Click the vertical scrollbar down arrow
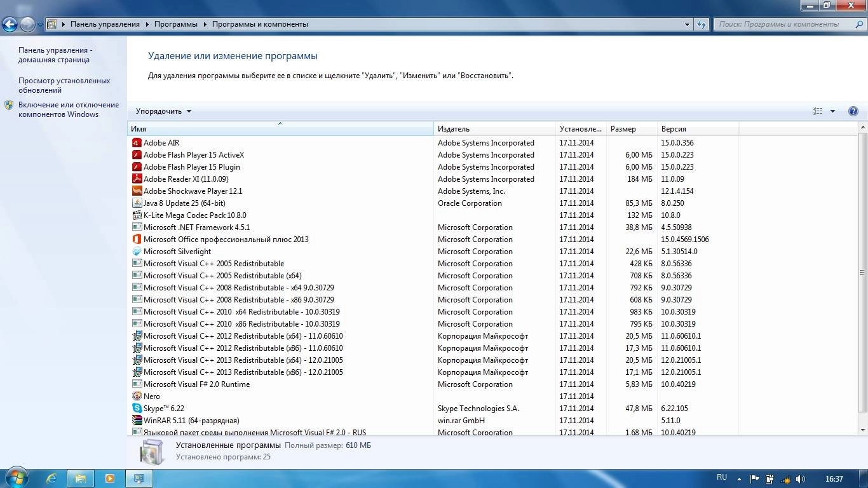This screenshot has width=868, height=488. click(x=863, y=430)
